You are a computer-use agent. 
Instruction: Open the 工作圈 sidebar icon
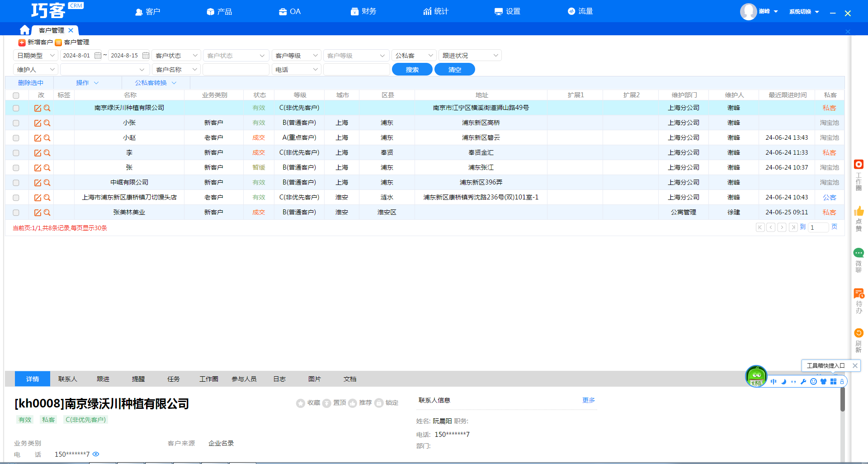coord(859,164)
